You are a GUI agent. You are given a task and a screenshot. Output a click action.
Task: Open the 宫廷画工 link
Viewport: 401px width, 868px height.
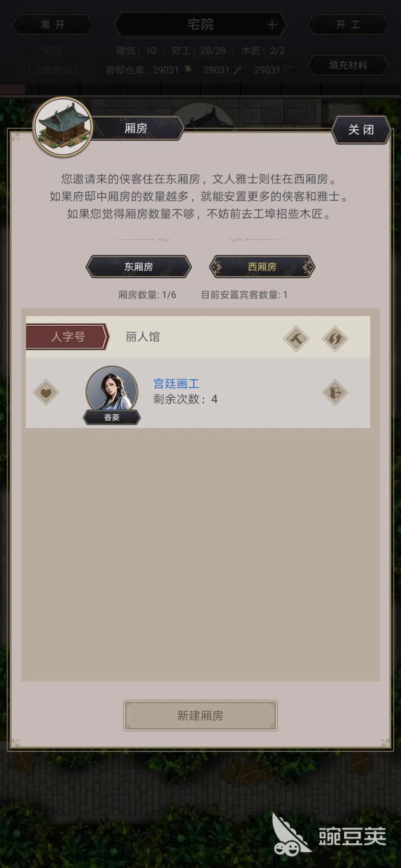pos(176,384)
